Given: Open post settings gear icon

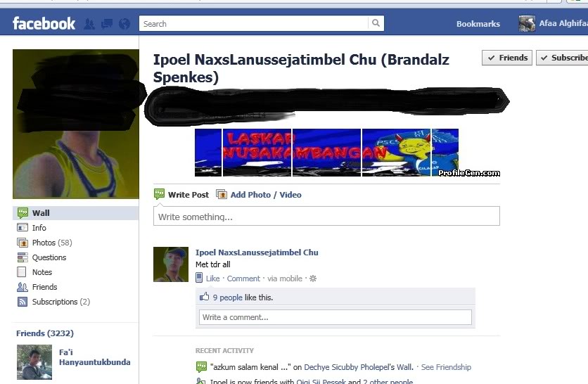Looking at the screenshot, I should [313, 279].
